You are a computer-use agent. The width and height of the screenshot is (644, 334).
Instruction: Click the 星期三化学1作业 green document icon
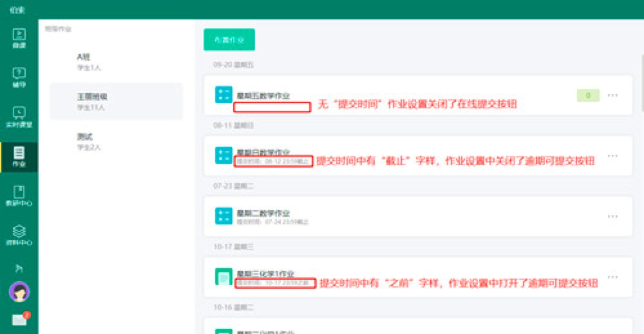[x=223, y=277]
